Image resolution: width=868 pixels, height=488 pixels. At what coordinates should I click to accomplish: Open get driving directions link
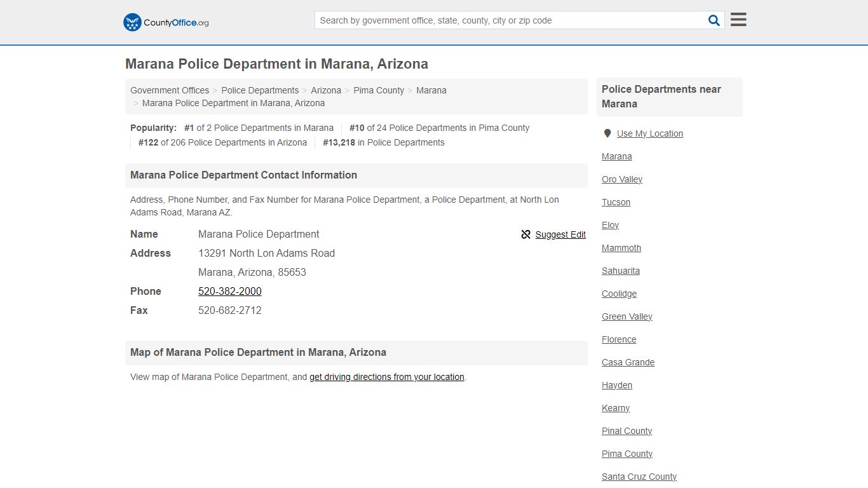387,377
